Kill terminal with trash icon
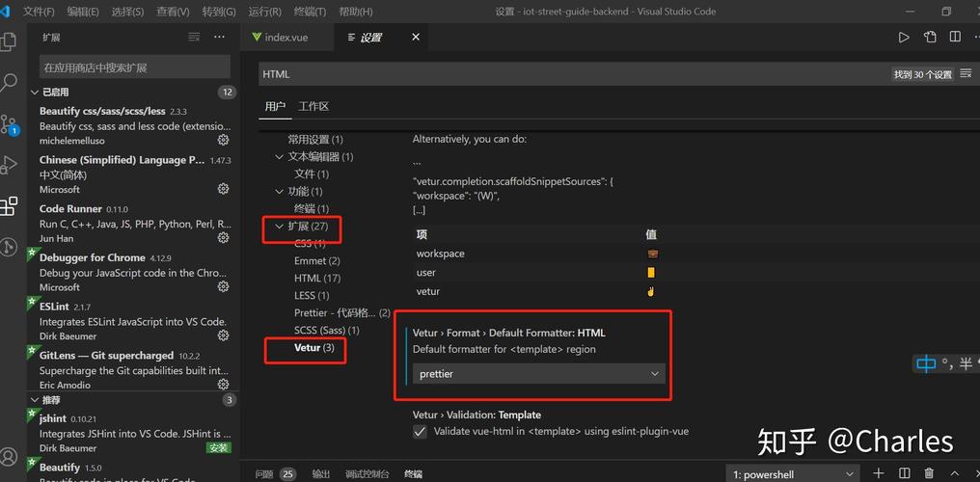The width and height of the screenshot is (980, 482). click(x=930, y=473)
